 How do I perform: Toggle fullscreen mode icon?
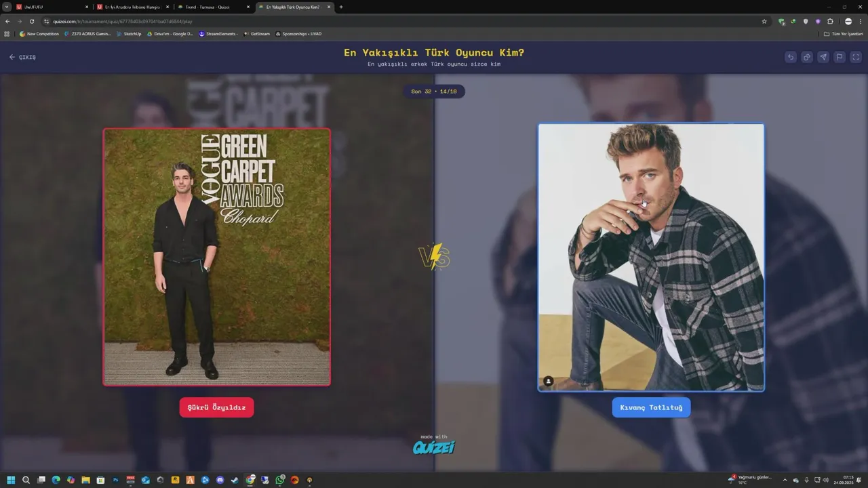coord(856,57)
